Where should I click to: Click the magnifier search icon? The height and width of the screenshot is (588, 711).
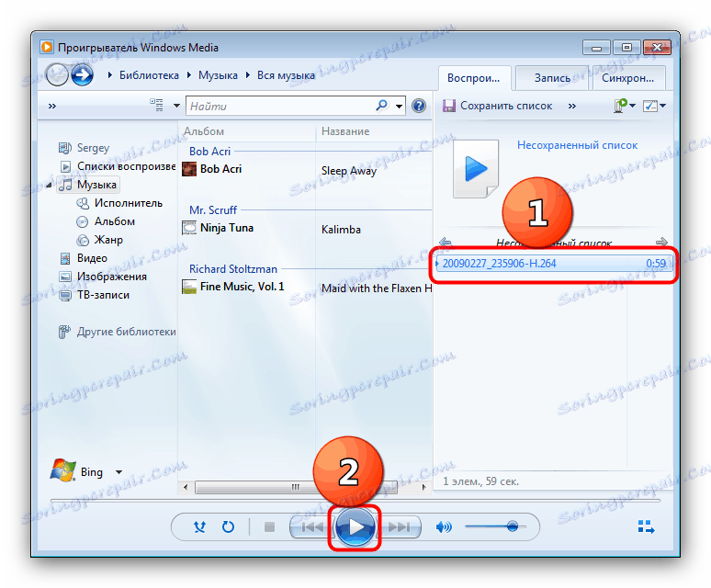381,106
